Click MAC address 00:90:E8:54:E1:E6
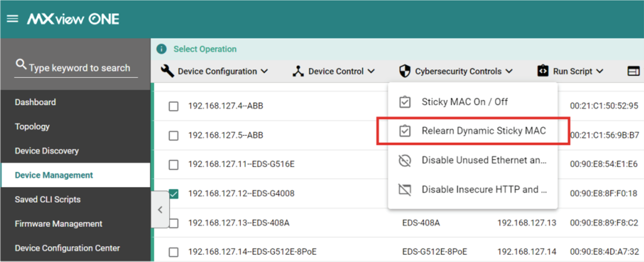This screenshot has height=262, width=644. [604, 164]
